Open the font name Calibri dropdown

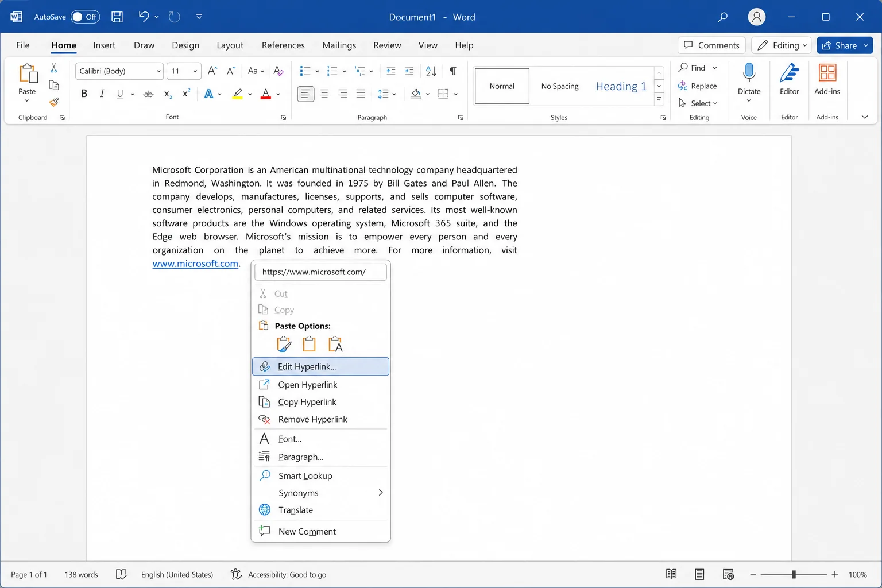158,71
